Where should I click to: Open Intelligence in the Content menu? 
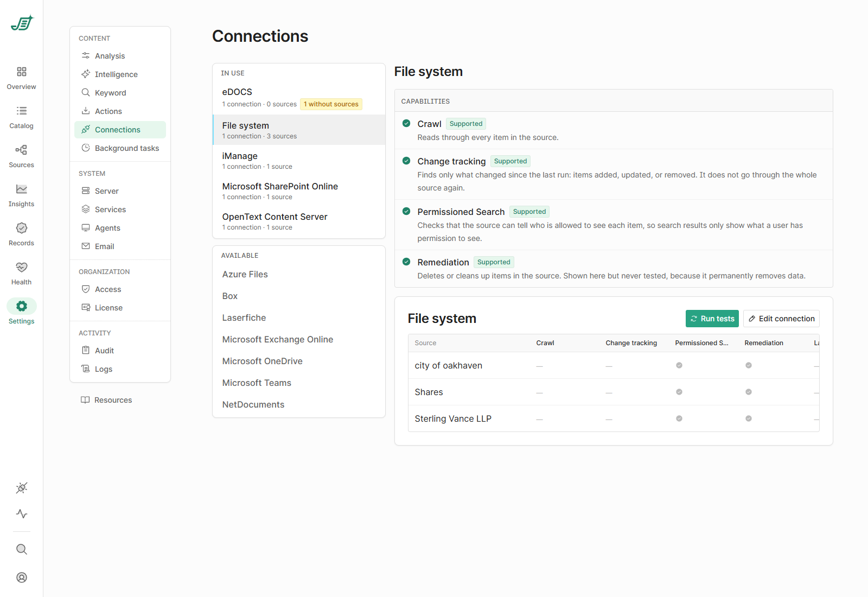tap(120, 74)
